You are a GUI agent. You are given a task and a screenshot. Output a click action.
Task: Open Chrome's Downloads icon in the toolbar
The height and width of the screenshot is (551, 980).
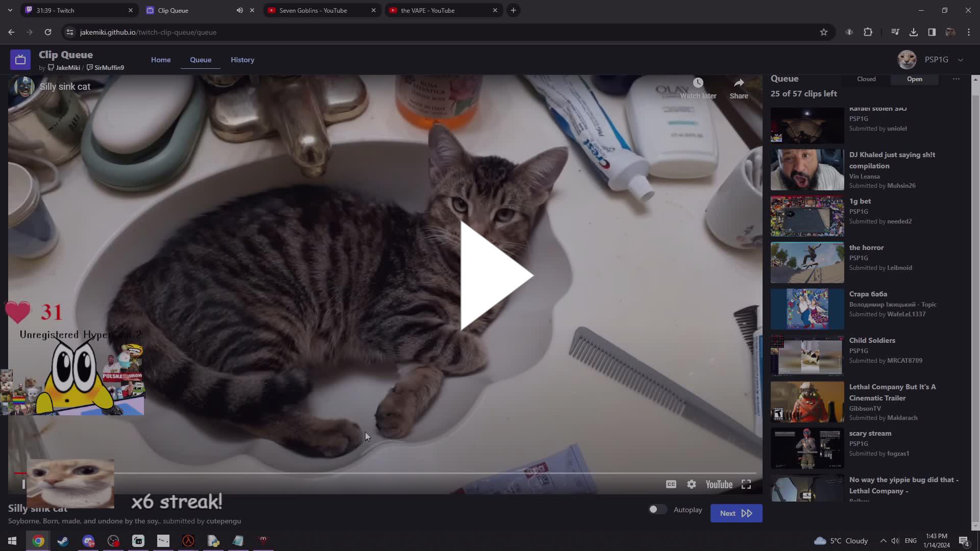[x=913, y=32]
